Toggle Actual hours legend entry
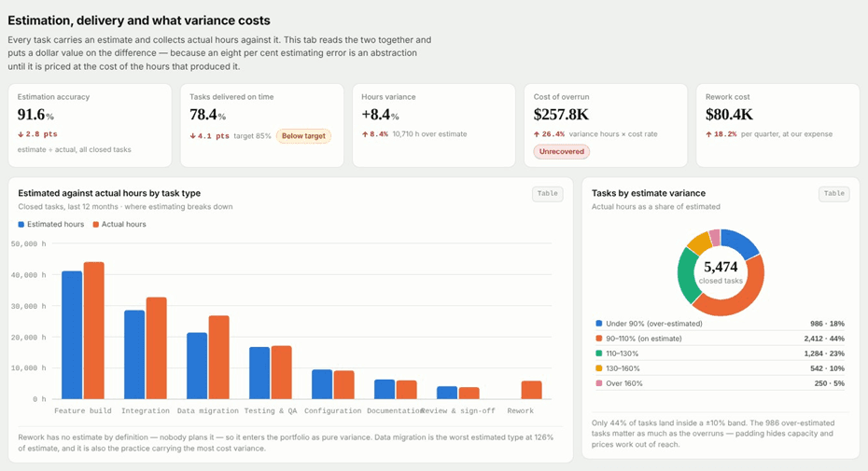Screen dimensions: 868x471 pyautogui.click(x=119, y=224)
